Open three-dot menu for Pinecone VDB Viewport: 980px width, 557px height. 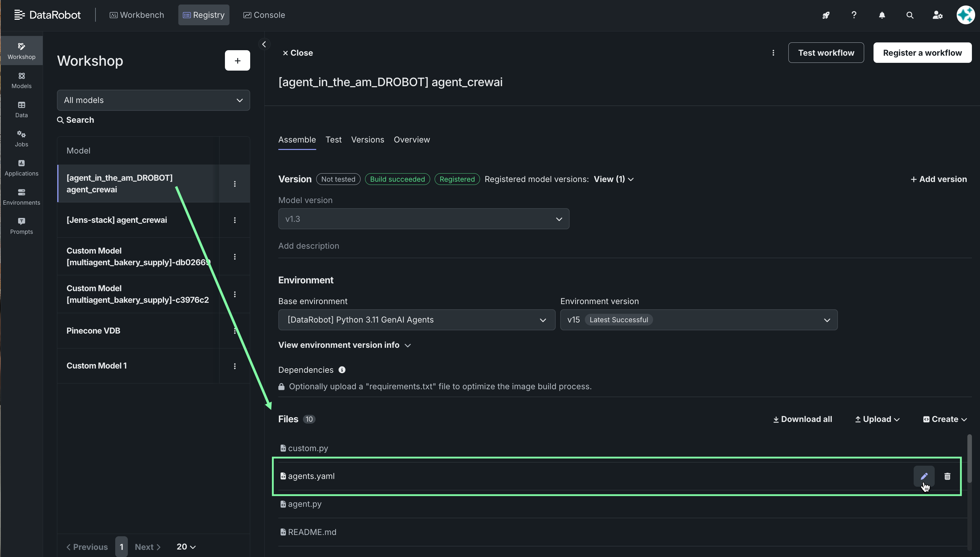point(235,331)
